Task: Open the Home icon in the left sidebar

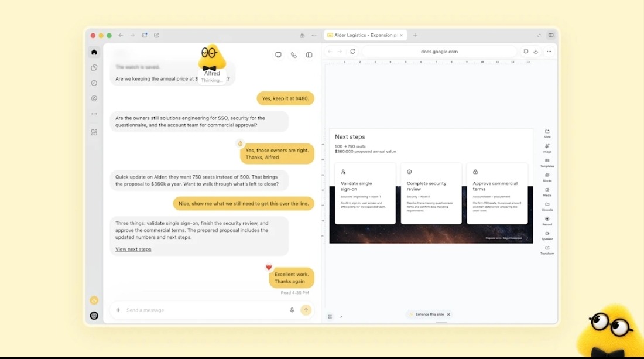Action: click(94, 52)
